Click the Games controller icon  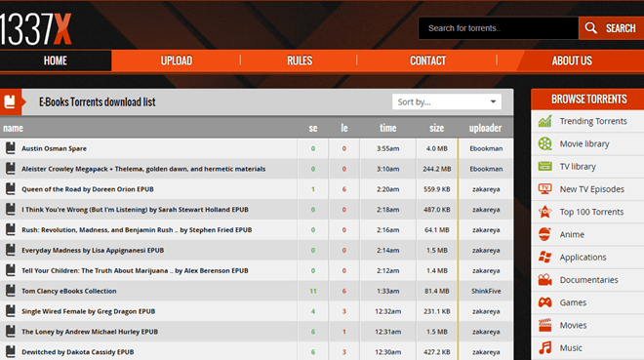coord(545,302)
